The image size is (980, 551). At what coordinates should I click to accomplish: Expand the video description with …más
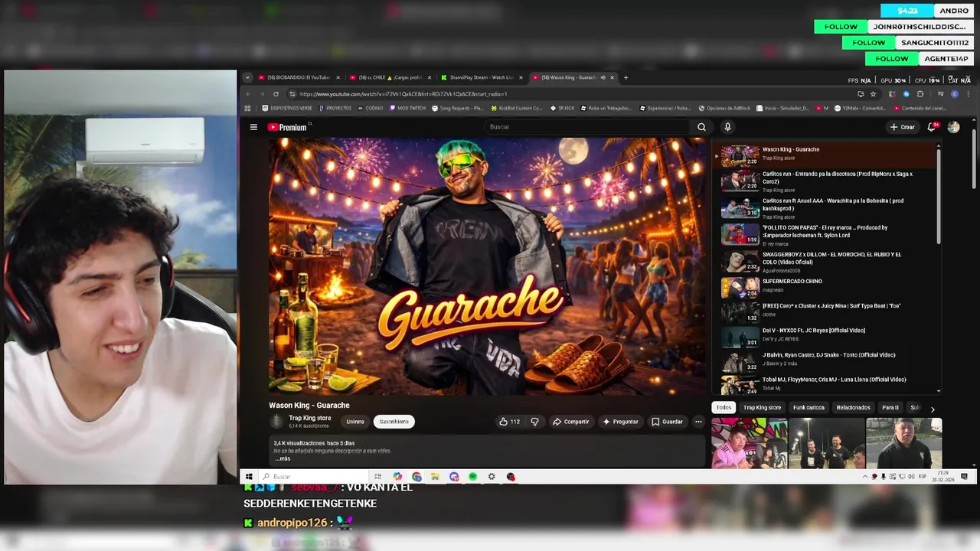[283, 458]
